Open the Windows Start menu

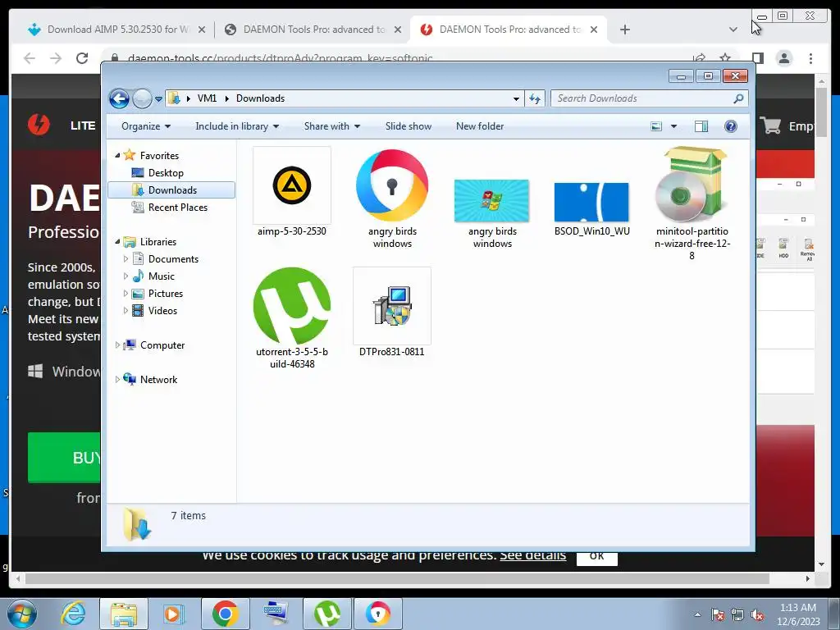(x=22, y=614)
